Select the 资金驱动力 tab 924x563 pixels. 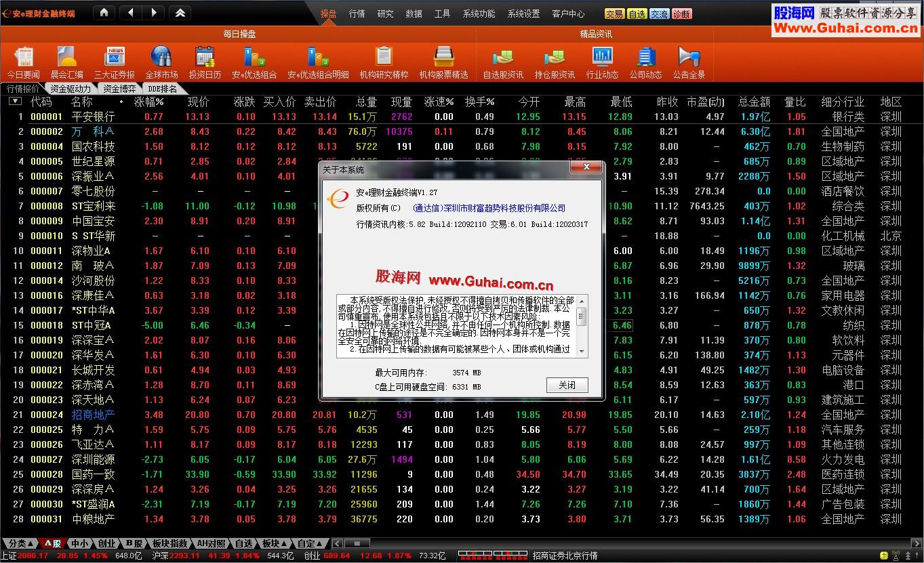(x=71, y=89)
